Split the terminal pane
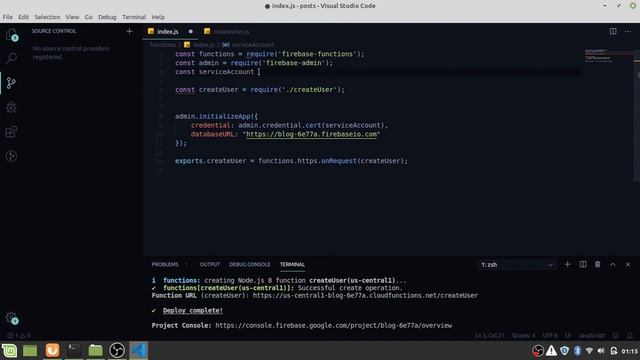 pyautogui.click(x=583, y=264)
